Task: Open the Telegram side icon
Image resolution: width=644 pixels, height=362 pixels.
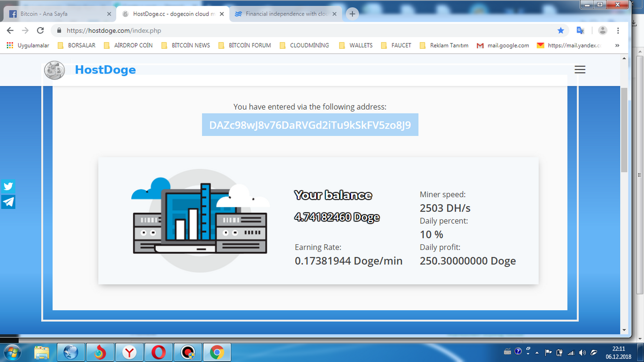Action: tap(8, 202)
